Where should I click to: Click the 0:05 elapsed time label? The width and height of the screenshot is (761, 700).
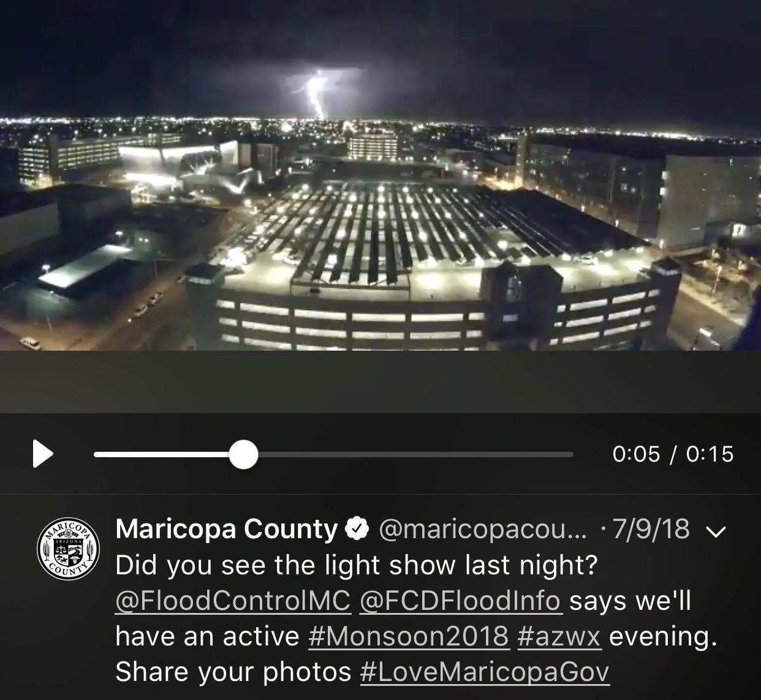coord(637,454)
